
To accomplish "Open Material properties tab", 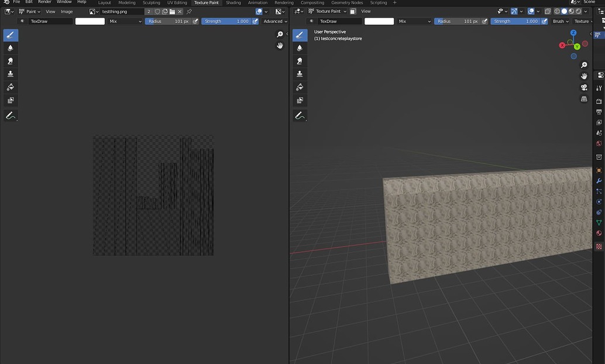I will (599, 233).
